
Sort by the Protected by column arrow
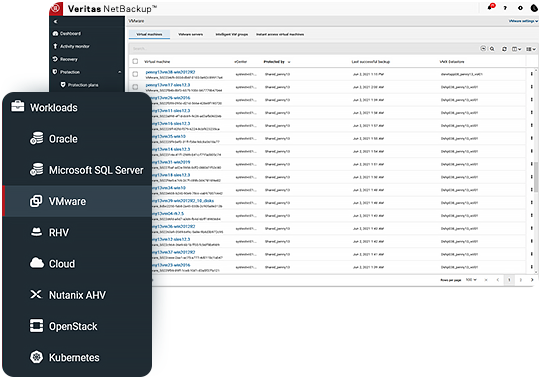tap(289, 62)
